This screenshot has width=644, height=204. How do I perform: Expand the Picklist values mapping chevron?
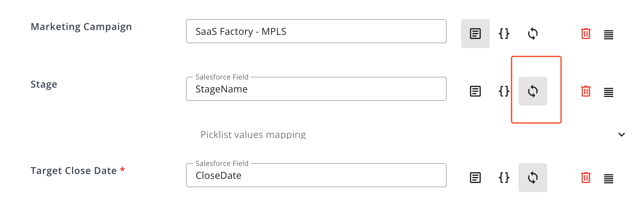622,135
